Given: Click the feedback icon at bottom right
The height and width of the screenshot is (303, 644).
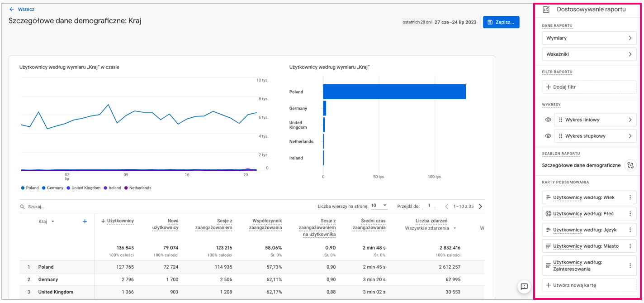Looking at the screenshot, I should point(524,286).
